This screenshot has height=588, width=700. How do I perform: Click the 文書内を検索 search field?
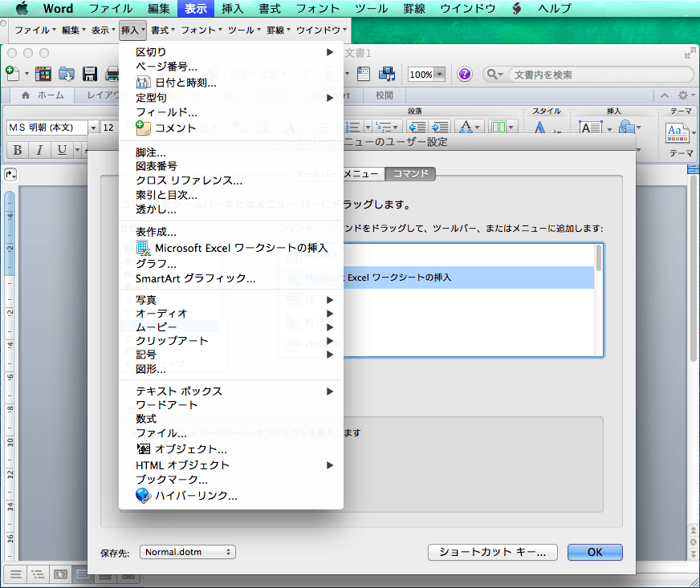pyautogui.click(x=600, y=75)
